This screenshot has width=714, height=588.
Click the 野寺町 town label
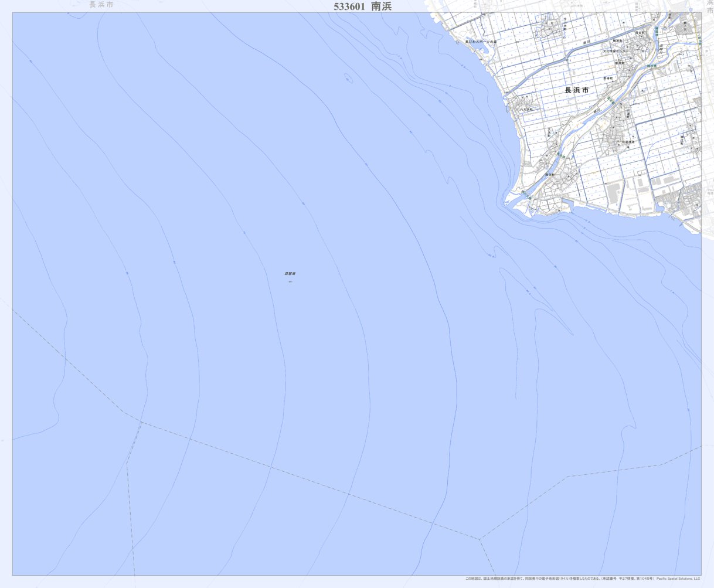coord(608,77)
